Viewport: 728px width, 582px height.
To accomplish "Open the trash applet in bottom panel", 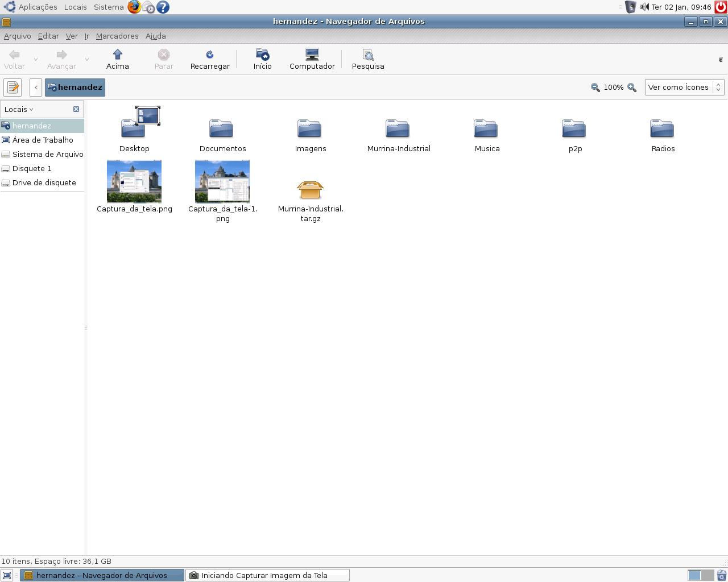I will point(722,575).
